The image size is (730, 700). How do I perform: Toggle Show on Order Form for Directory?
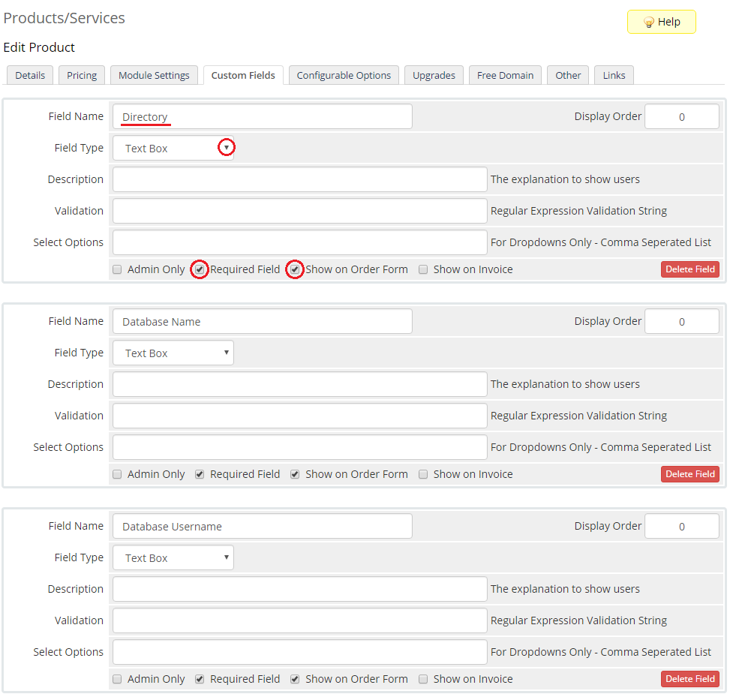pyautogui.click(x=295, y=269)
